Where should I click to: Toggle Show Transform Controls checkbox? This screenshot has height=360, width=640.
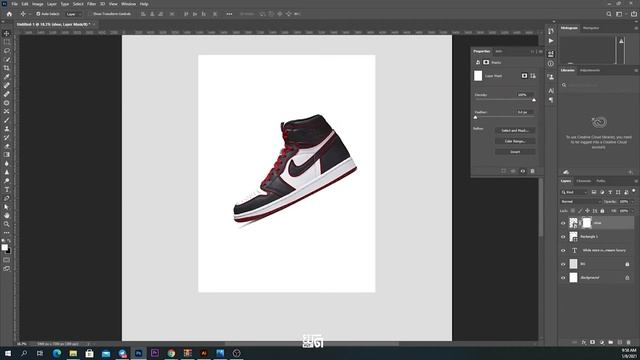coord(90,14)
